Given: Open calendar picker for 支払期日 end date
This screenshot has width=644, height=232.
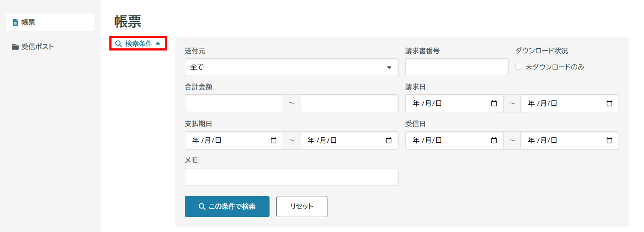Looking at the screenshot, I should click(389, 141).
